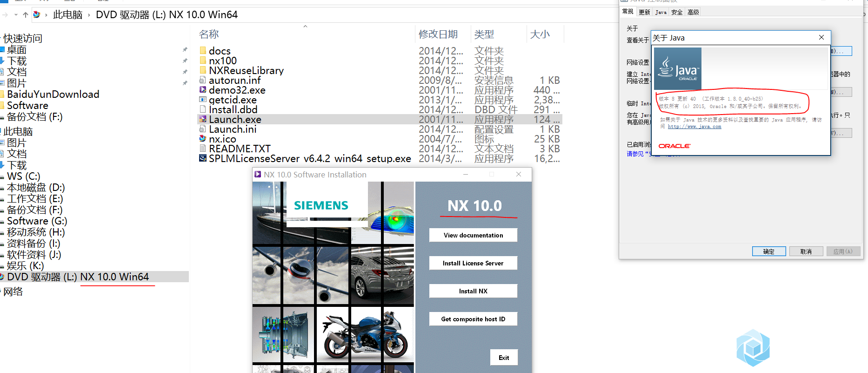Click 此电脑 in the address breadcrumb
Viewport: 868px width, 373px height.
tap(67, 15)
